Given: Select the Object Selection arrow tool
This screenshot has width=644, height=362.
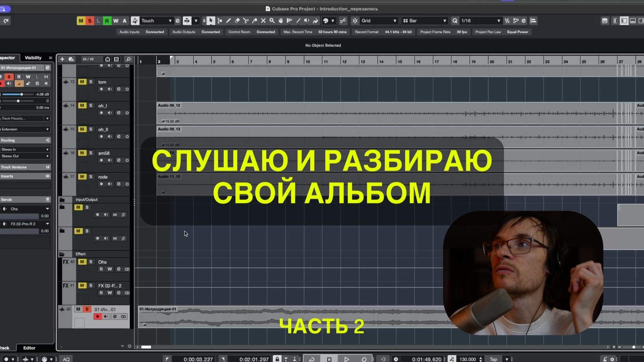Looking at the screenshot, I should coord(211,21).
